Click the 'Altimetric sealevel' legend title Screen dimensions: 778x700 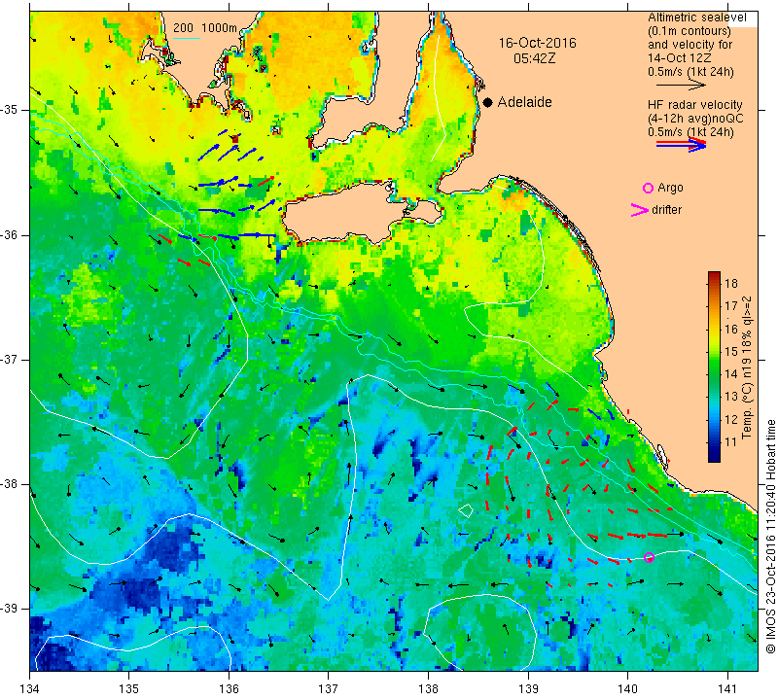[696, 17]
